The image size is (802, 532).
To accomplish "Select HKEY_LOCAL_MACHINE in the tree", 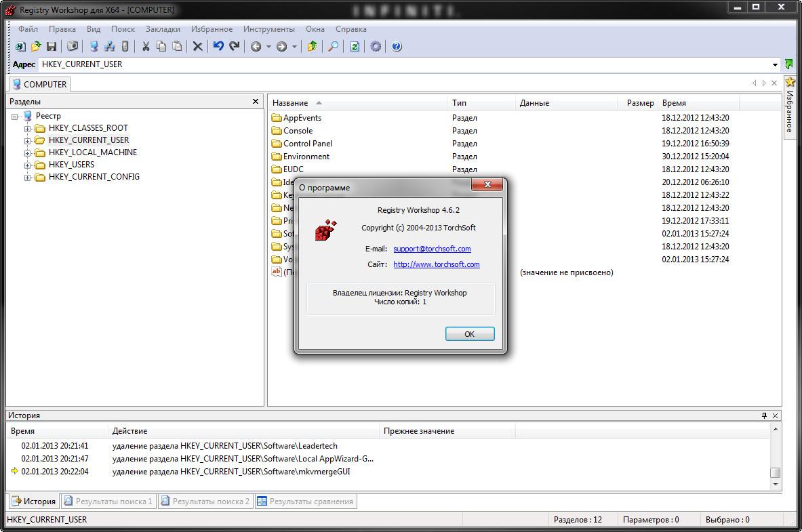I will (x=93, y=152).
